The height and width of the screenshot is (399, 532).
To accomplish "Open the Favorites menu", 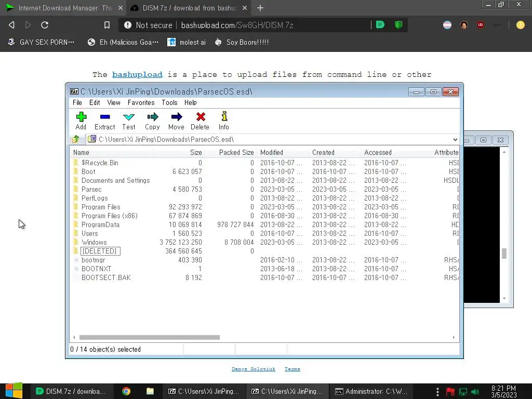I will coord(141,102).
